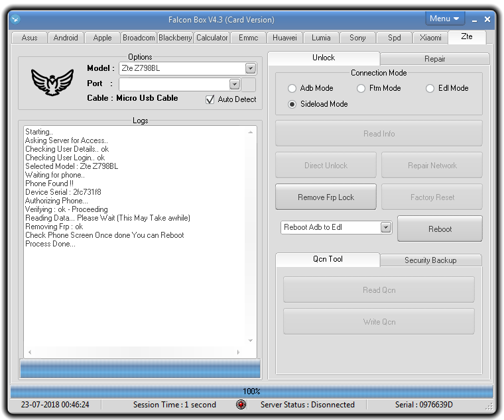The width and height of the screenshot is (504, 420).
Task: Click the Remove Frp Lock button
Action: point(326,197)
